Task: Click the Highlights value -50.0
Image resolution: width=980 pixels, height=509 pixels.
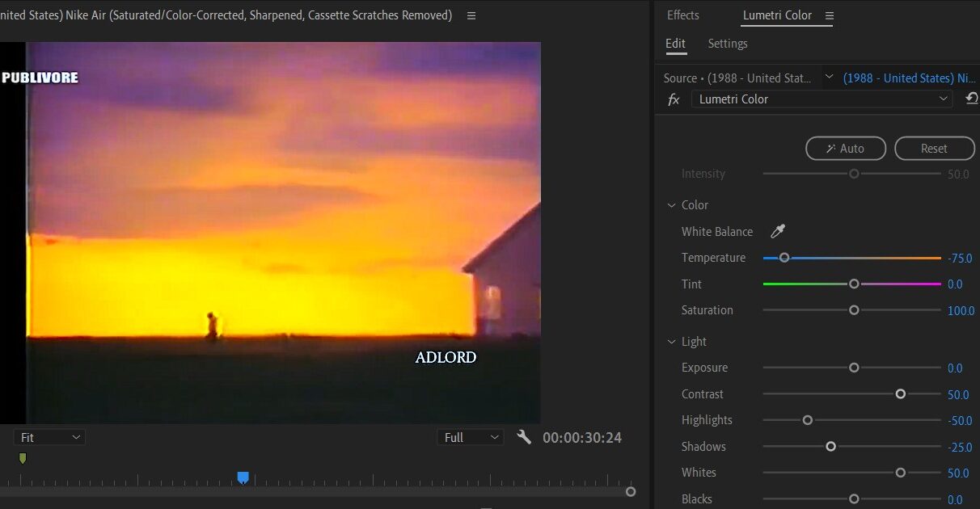Action: point(960,421)
